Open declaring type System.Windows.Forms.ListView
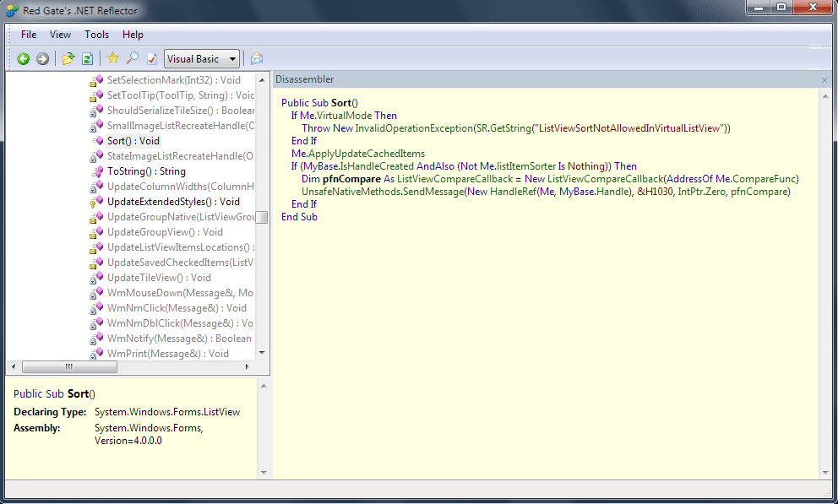838x504 pixels. point(167,412)
